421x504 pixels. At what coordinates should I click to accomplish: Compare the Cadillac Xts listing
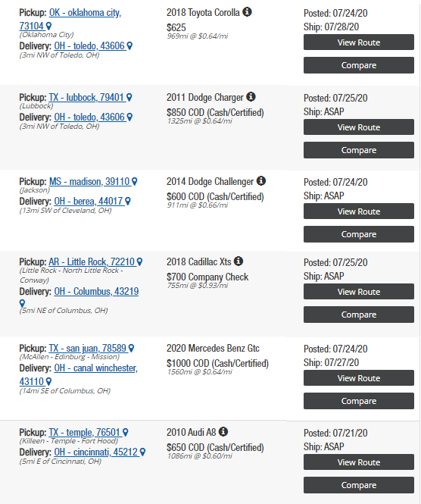pos(359,315)
